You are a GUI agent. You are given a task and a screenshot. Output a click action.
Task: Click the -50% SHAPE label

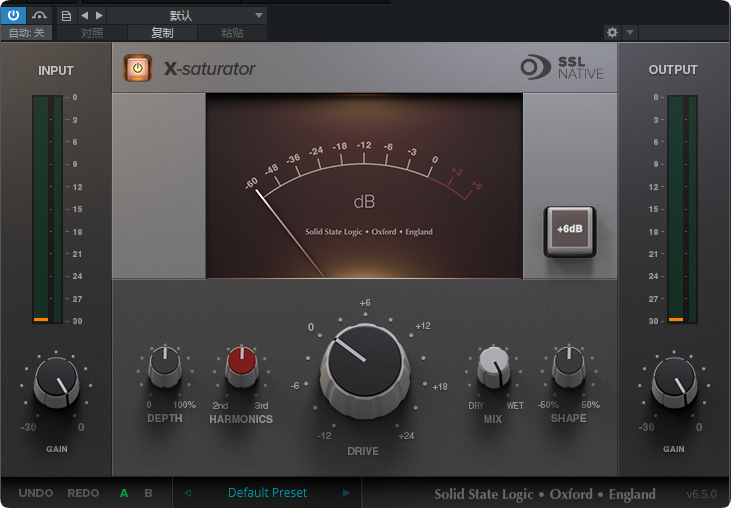548,405
